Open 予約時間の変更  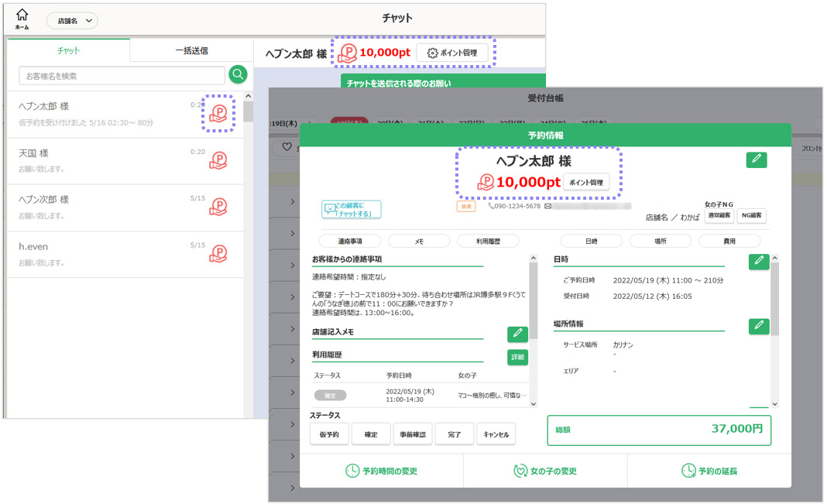381,471
